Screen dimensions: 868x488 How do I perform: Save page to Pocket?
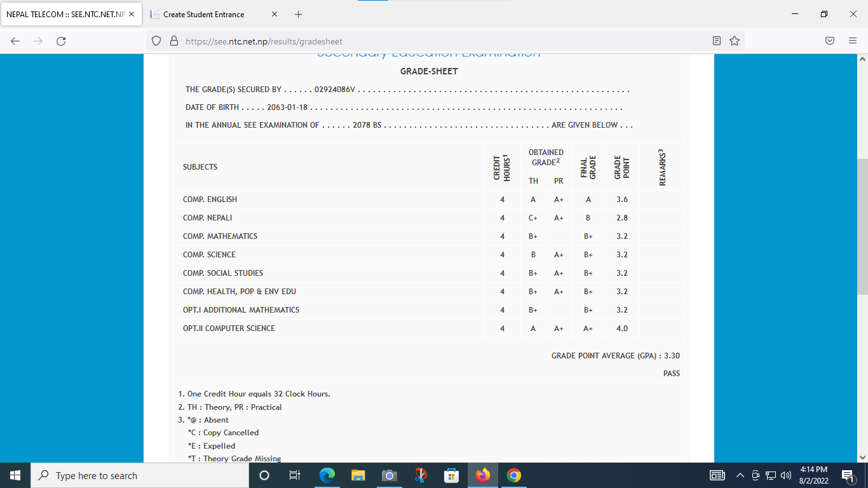[x=830, y=41]
